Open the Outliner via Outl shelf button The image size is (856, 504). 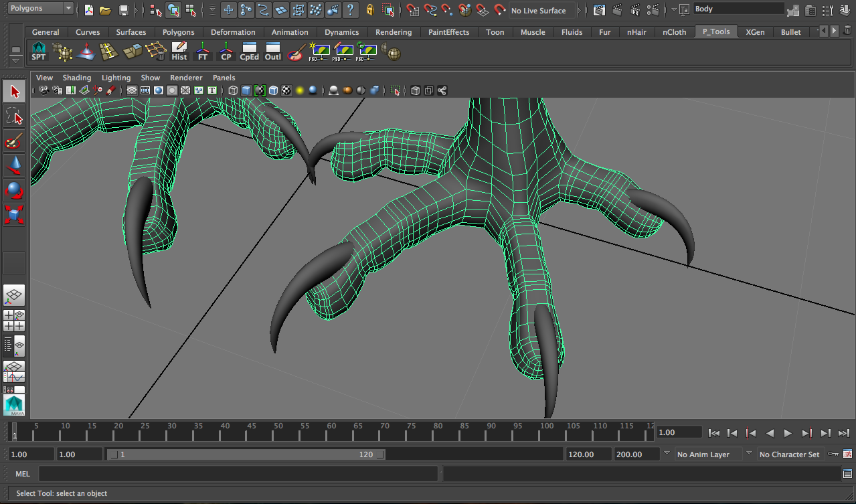(272, 52)
